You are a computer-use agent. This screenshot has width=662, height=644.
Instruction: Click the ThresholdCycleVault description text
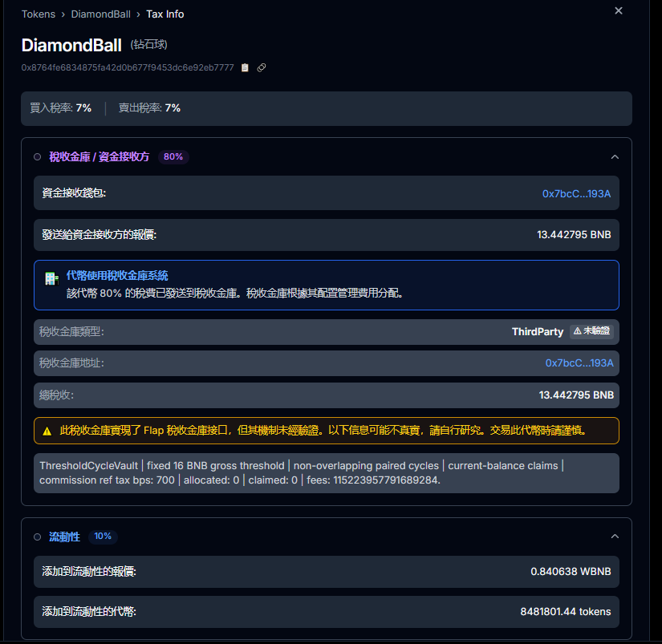coord(302,472)
